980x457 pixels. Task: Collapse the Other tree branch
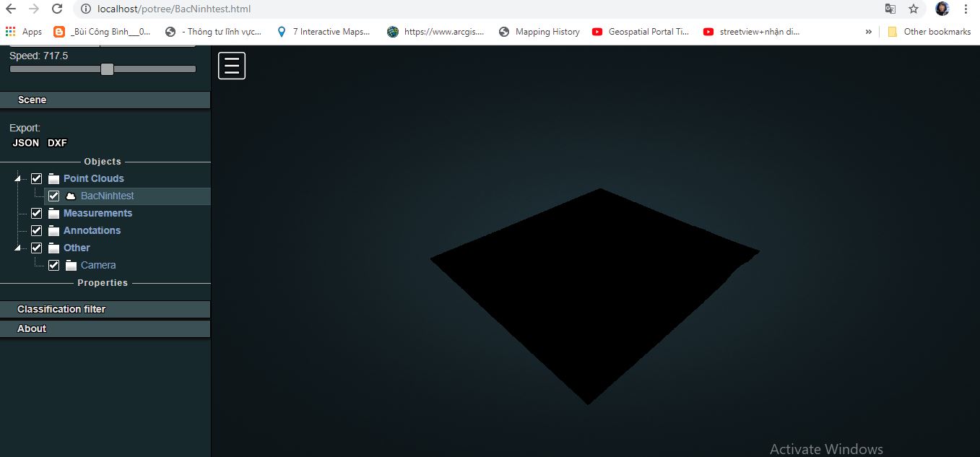tap(17, 247)
